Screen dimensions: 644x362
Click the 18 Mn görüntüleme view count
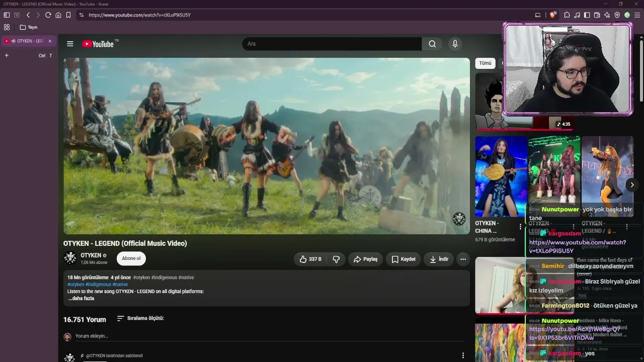[88, 278]
